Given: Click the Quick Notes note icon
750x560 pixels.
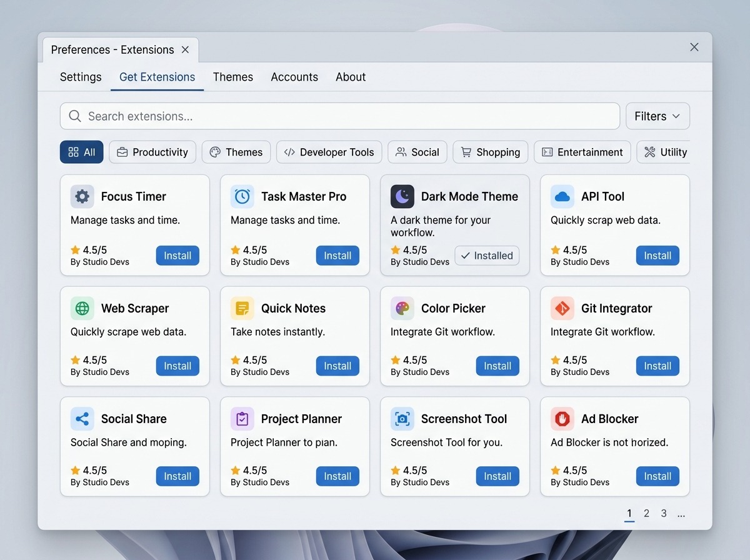Looking at the screenshot, I should [242, 308].
